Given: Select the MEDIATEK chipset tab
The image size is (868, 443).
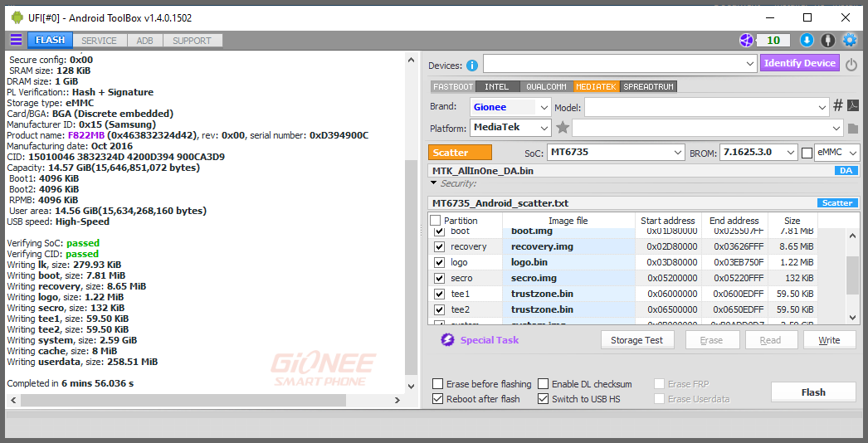Looking at the screenshot, I should (x=596, y=86).
